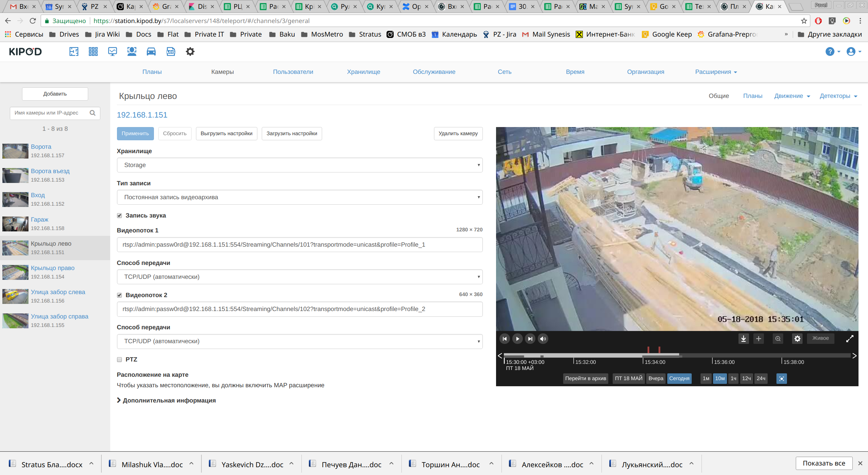
Task: Open the help question mark menu
Action: point(832,51)
